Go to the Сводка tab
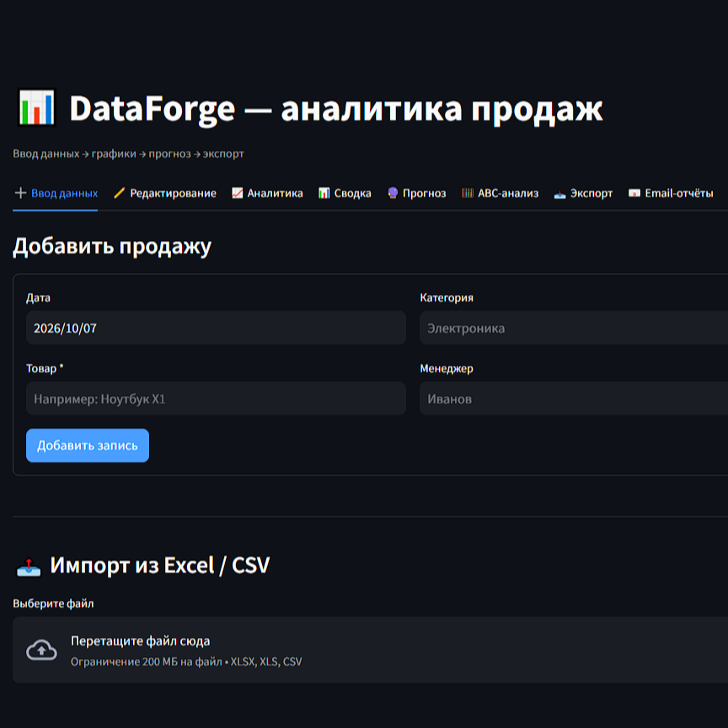 (345, 193)
